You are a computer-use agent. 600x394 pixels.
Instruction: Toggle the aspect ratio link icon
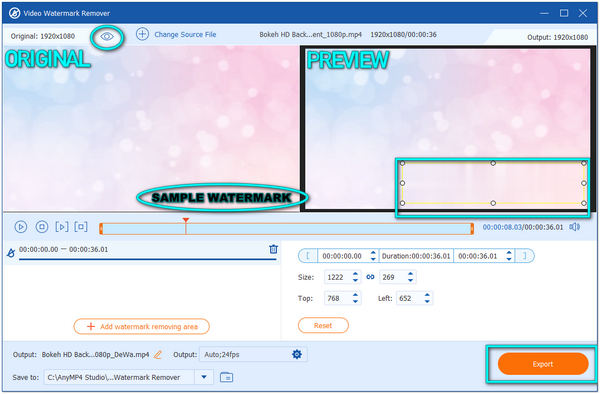point(370,277)
